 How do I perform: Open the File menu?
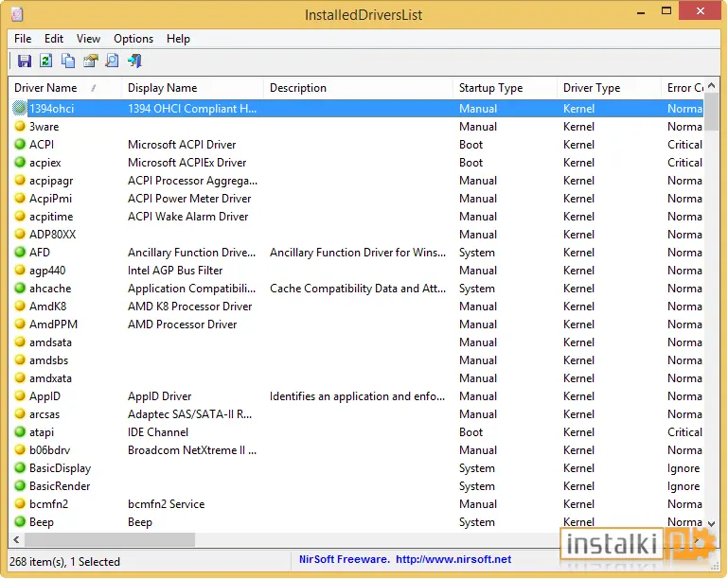(x=23, y=39)
